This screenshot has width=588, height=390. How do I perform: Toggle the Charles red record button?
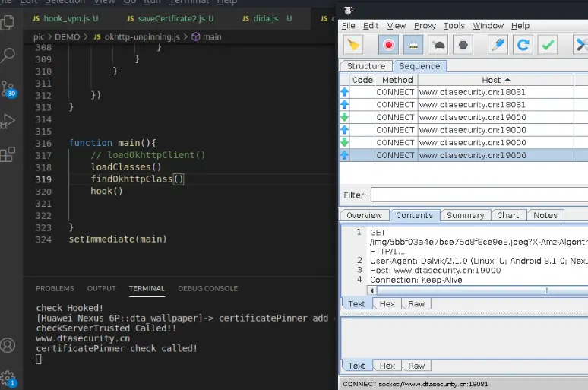pyautogui.click(x=388, y=45)
